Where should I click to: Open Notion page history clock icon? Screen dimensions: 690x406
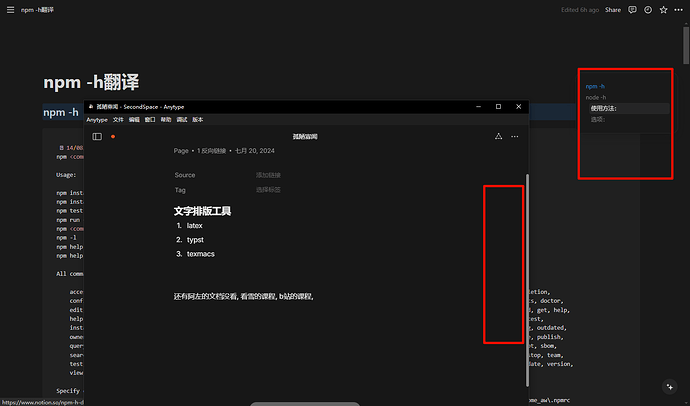[648, 10]
